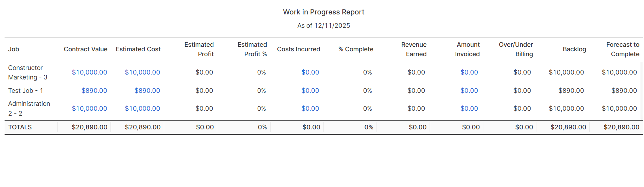The width and height of the screenshot is (644, 187).
Task: Click Constructor Marketing amount invoiced $0.00 link
Action: [x=469, y=72]
